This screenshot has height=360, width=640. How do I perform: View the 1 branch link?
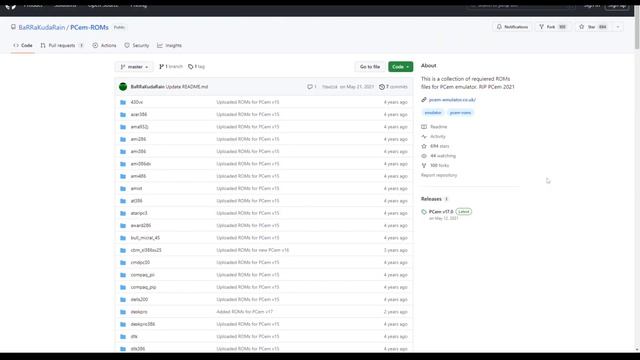coord(171,67)
